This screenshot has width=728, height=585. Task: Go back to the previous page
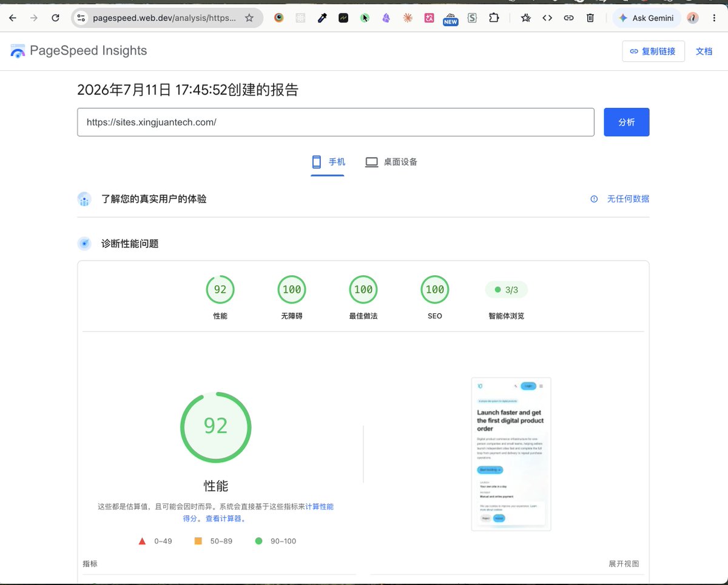pyautogui.click(x=13, y=18)
